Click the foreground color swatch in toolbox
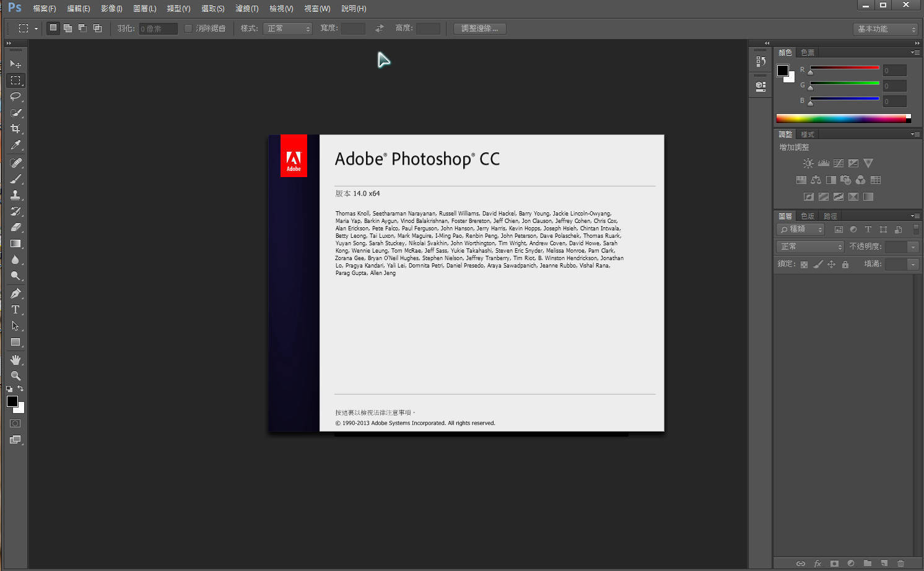Viewport: 924px width, 571px height. click(12, 401)
